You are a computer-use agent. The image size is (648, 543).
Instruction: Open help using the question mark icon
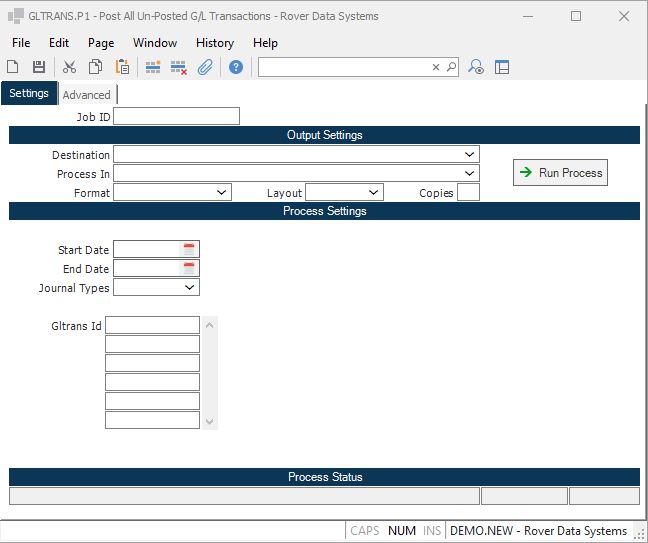click(236, 67)
